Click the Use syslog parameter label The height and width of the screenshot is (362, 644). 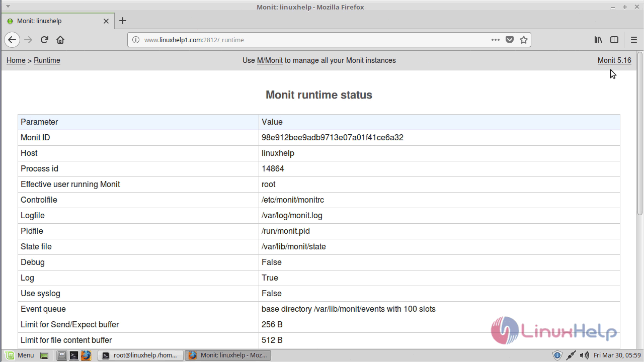[40, 293]
